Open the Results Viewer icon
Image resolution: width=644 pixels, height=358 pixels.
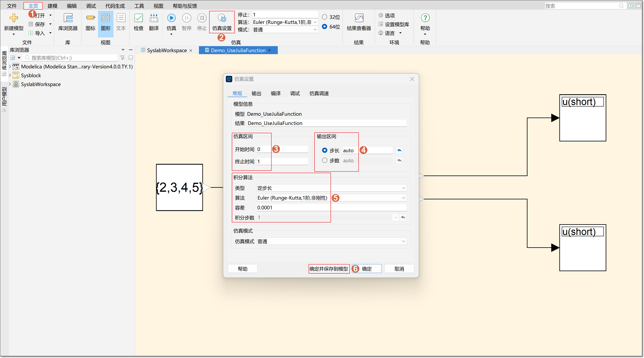[359, 18]
